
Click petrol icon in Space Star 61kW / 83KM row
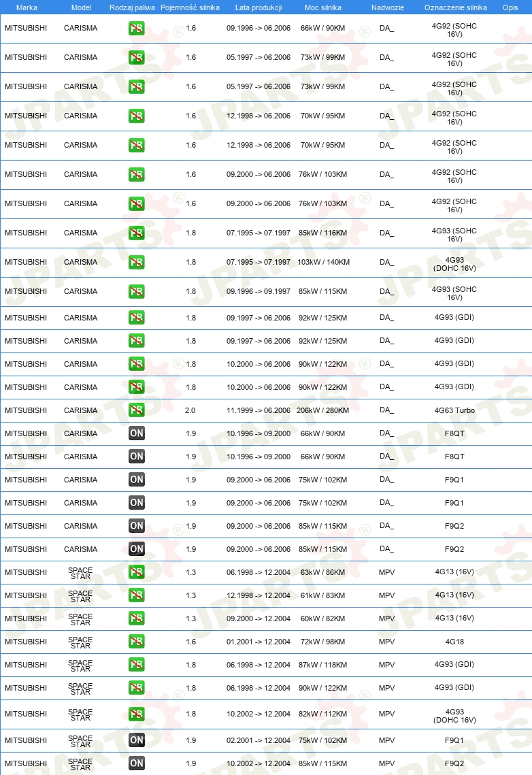coord(136,595)
